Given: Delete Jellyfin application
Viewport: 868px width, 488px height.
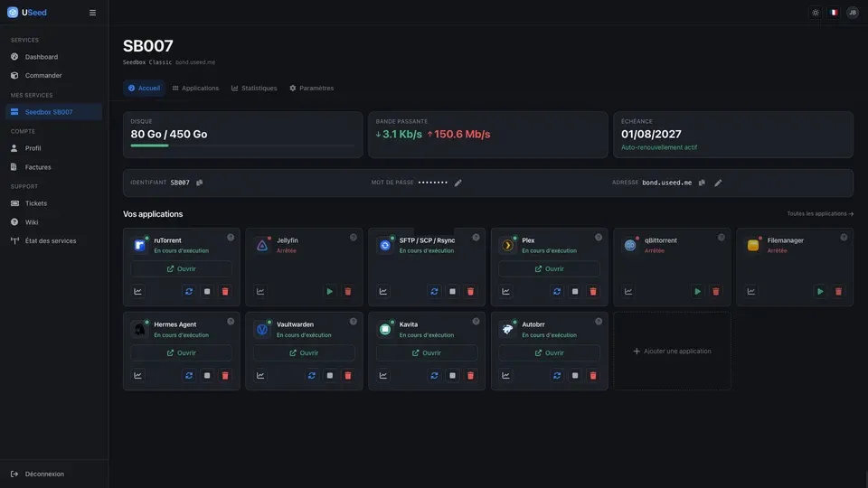Looking at the screenshot, I should (x=347, y=292).
